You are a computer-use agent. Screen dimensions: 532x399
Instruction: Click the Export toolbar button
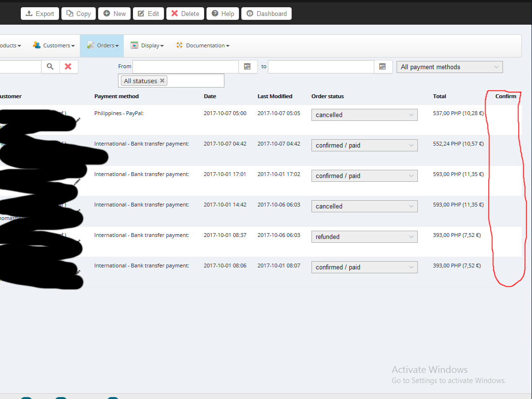pyautogui.click(x=40, y=14)
